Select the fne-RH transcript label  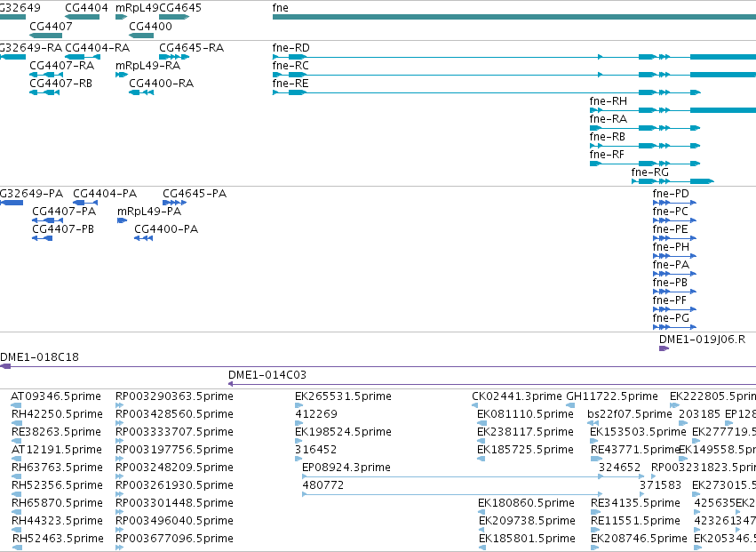pos(609,101)
